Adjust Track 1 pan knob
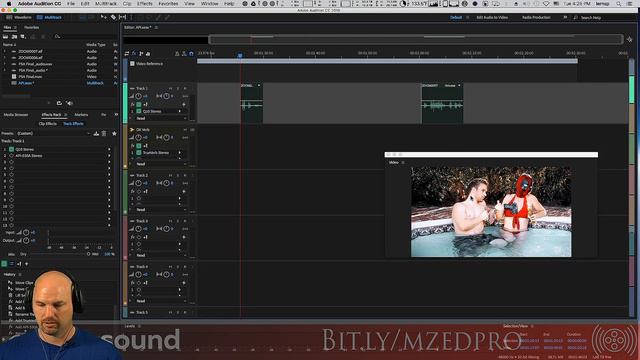The height and width of the screenshot is (360, 640). point(166,96)
